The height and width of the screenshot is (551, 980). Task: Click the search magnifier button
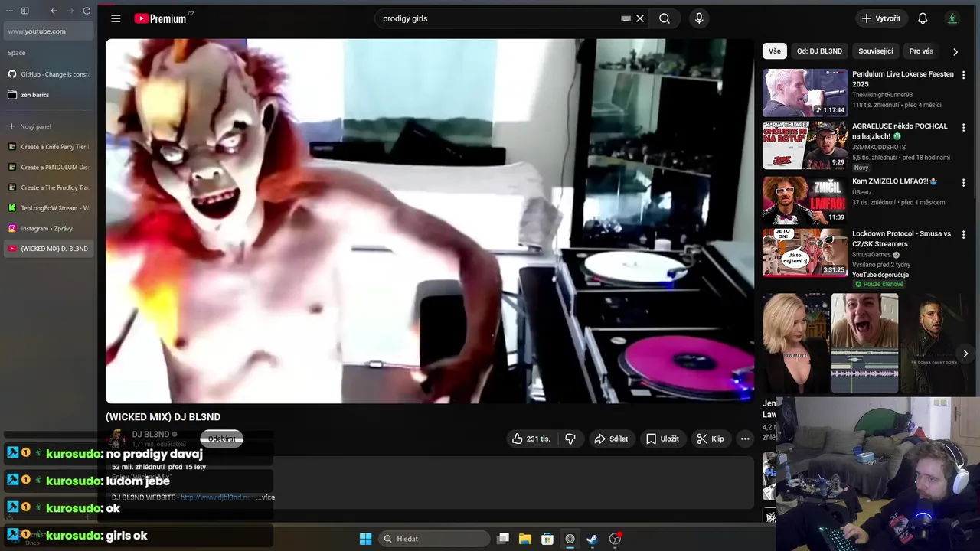[665, 18]
